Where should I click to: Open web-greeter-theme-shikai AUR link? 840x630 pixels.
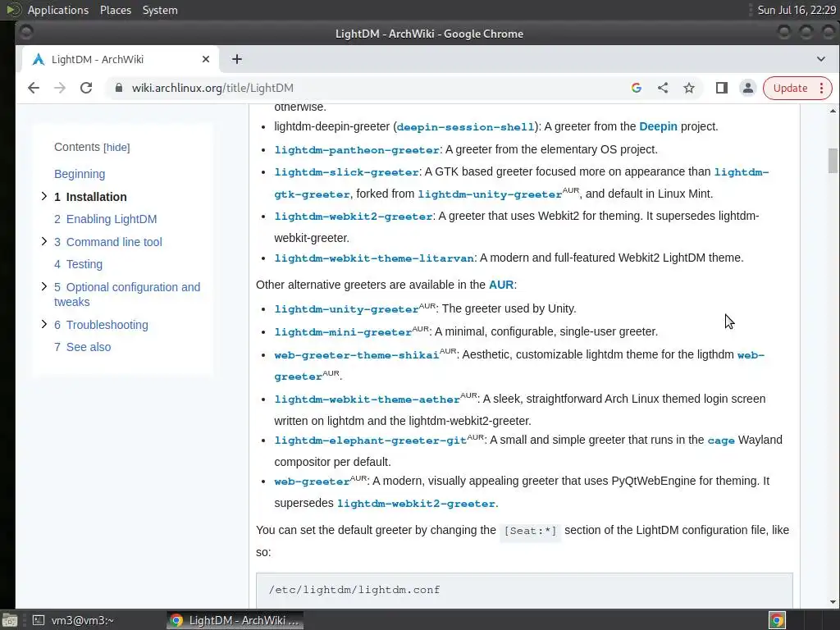tap(357, 355)
